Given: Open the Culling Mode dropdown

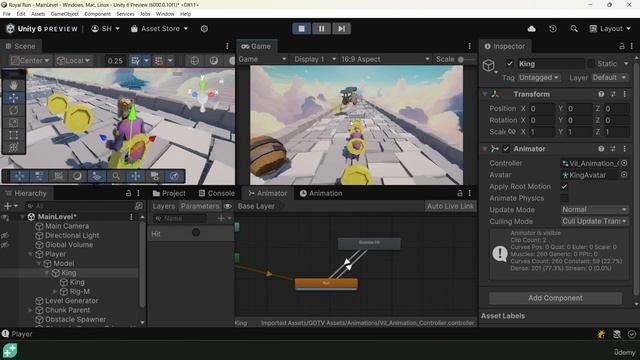Looking at the screenshot, I should tap(594, 221).
